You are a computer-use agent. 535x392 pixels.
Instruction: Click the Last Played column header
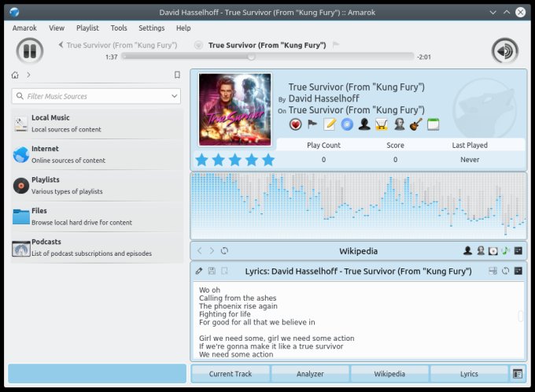click(x=470, y=145)
